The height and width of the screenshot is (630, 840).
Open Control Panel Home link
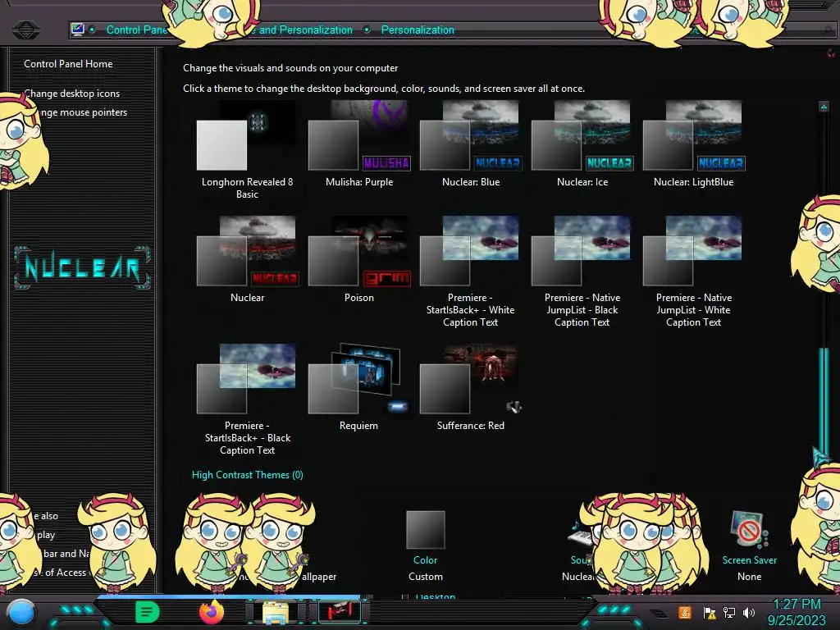(68, 64)
